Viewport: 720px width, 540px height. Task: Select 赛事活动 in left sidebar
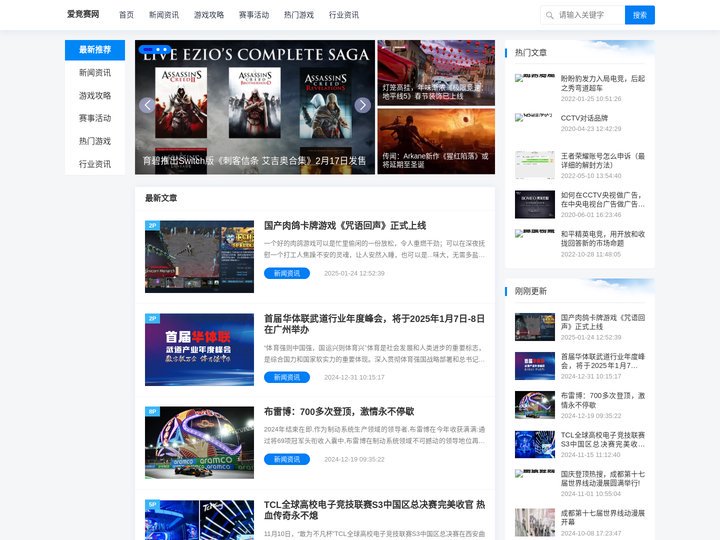pyautogui.click(x=95, y=118)
